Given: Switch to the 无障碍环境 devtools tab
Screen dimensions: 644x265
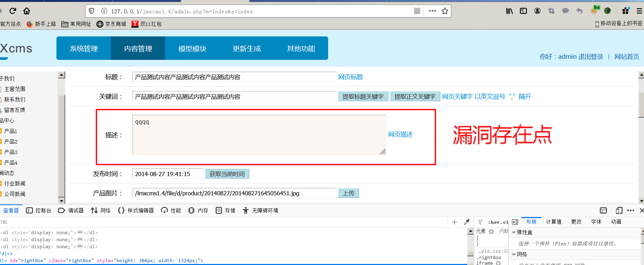Looking at the screenshot, I should coord(260,210).
